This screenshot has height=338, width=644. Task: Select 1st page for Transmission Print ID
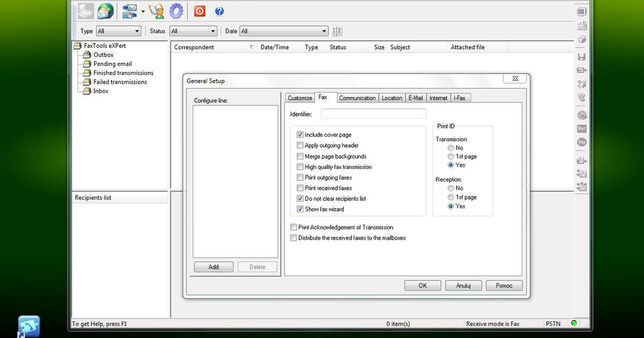[450, 157]
